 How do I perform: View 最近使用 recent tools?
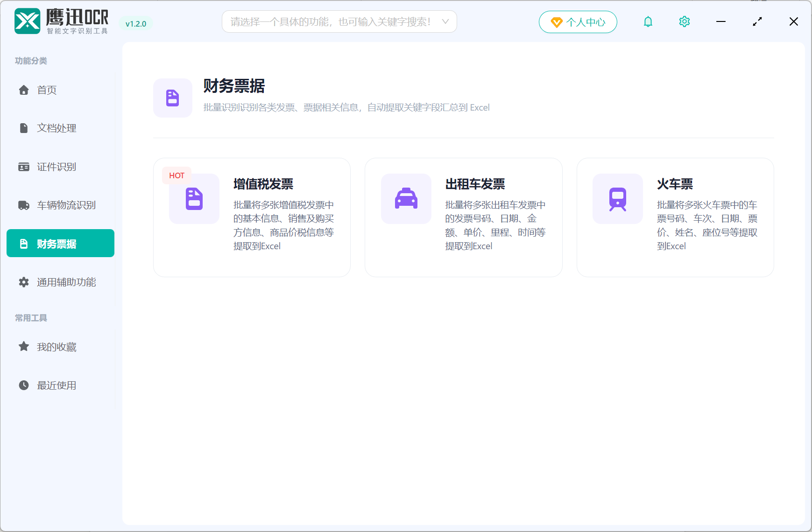click(56, 385)
